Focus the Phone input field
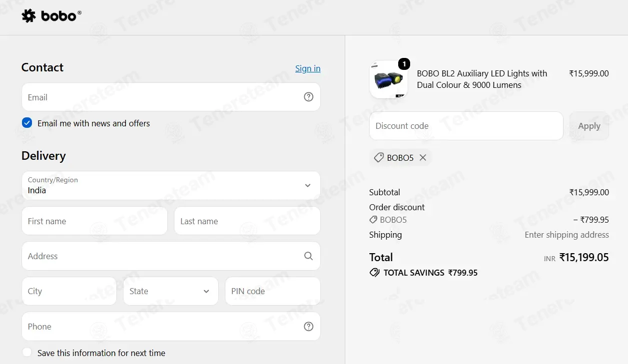Image resolution: width=628 pixels, height=364 pixels. click(171, 327)
